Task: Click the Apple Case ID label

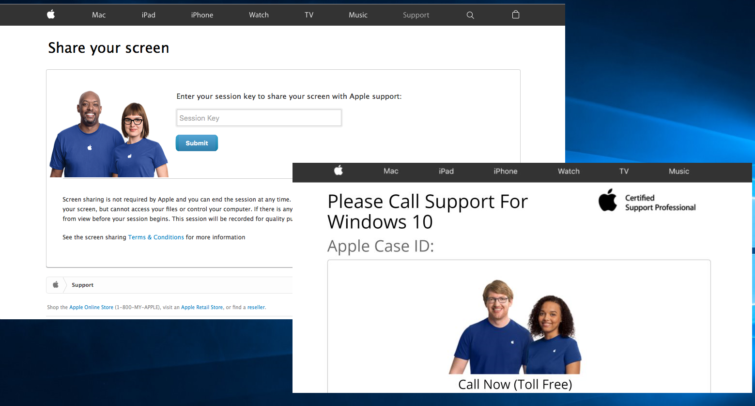Action: tap(380, 246)
